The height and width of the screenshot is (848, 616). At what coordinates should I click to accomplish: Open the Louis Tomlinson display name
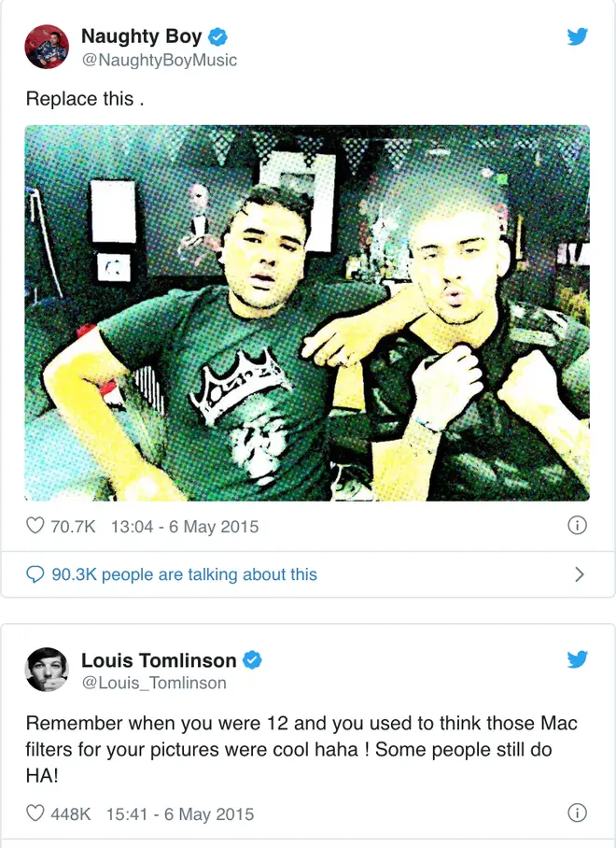click(159, 659)
